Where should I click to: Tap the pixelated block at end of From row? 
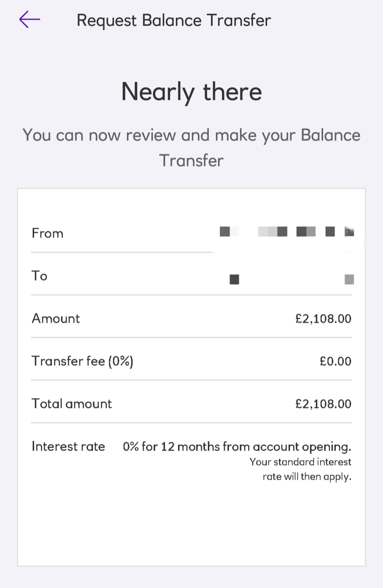tap(349, 232)
